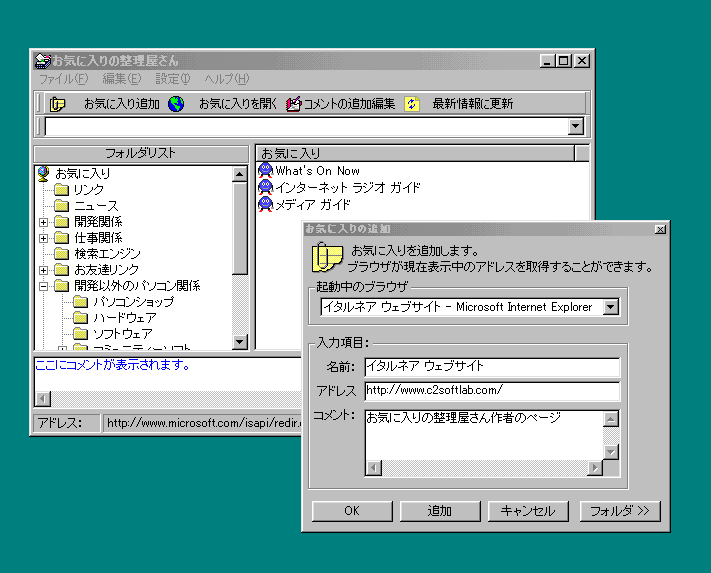
Task: Expand the お友達リンク tree node
Action: 44,270
